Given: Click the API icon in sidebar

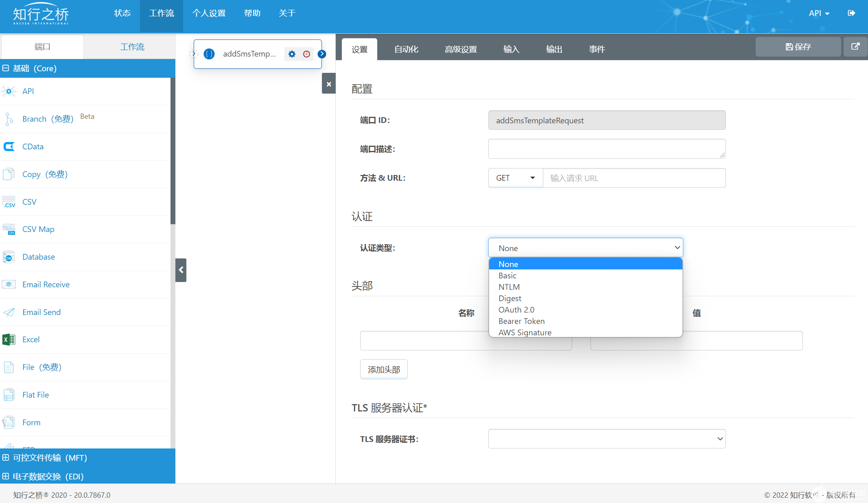Looking at the screenshot, I should click(9, 90).
